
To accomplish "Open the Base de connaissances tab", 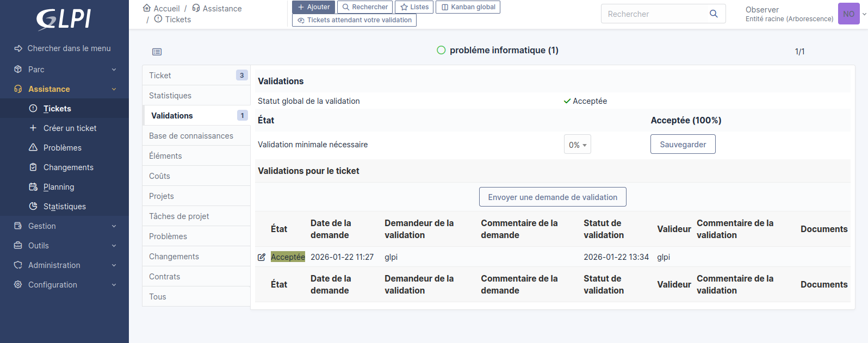I will [x=196, y=136].
